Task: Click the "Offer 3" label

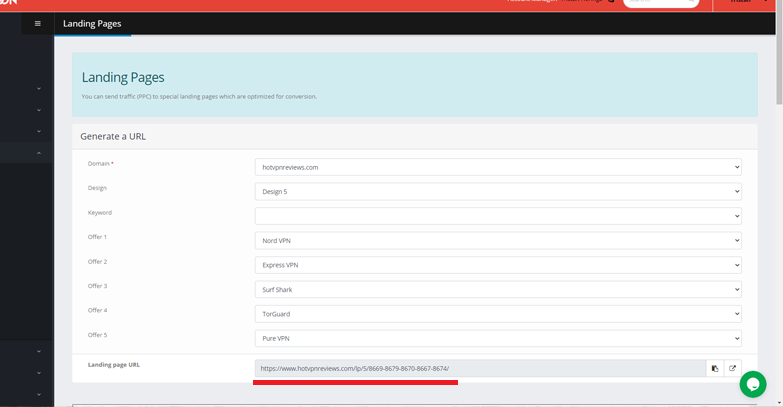Action: (97, 286)
